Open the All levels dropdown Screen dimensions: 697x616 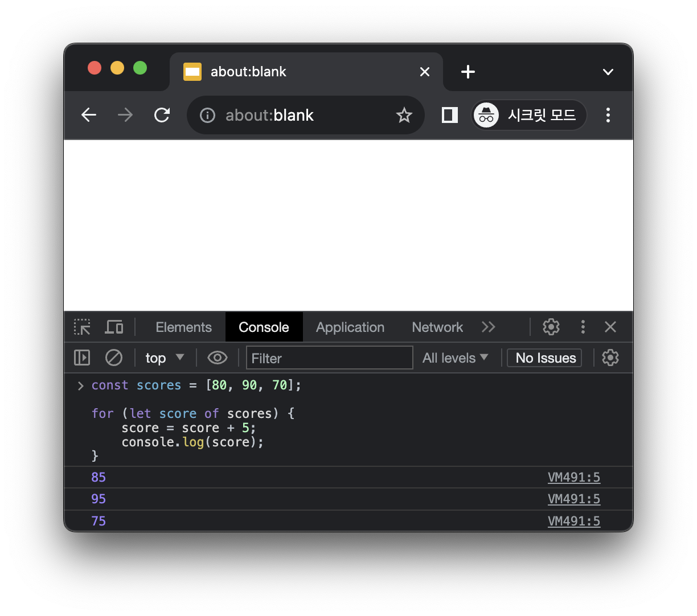click(456, 358)
